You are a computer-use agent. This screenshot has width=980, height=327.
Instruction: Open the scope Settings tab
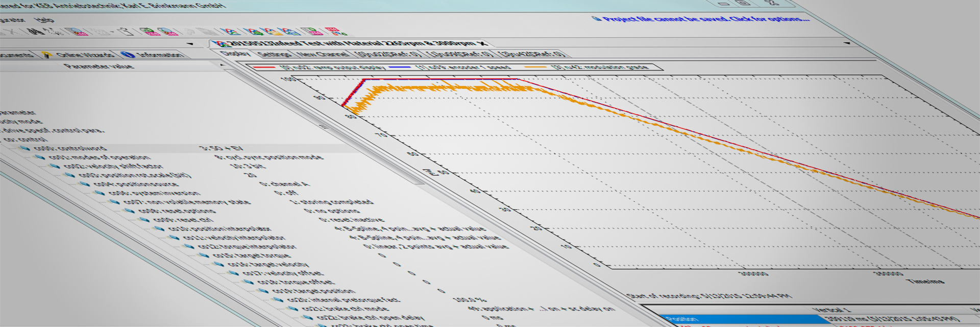(x=274, y=54)
